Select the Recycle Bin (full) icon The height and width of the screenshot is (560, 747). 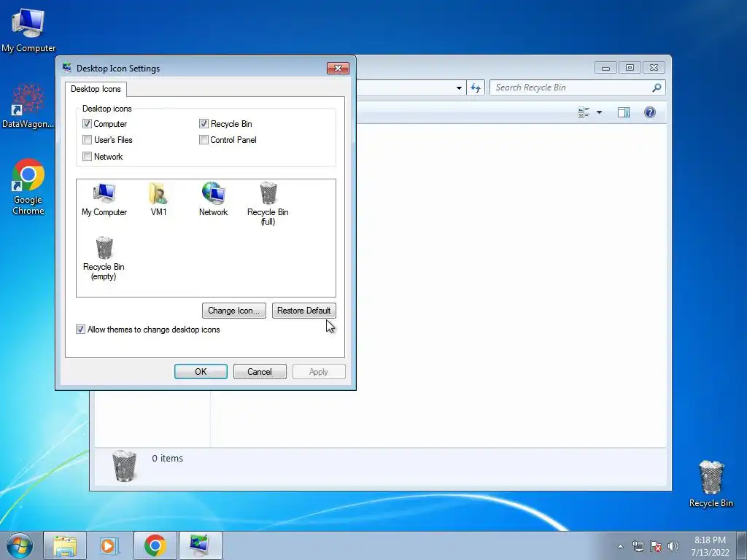point(268,204)
